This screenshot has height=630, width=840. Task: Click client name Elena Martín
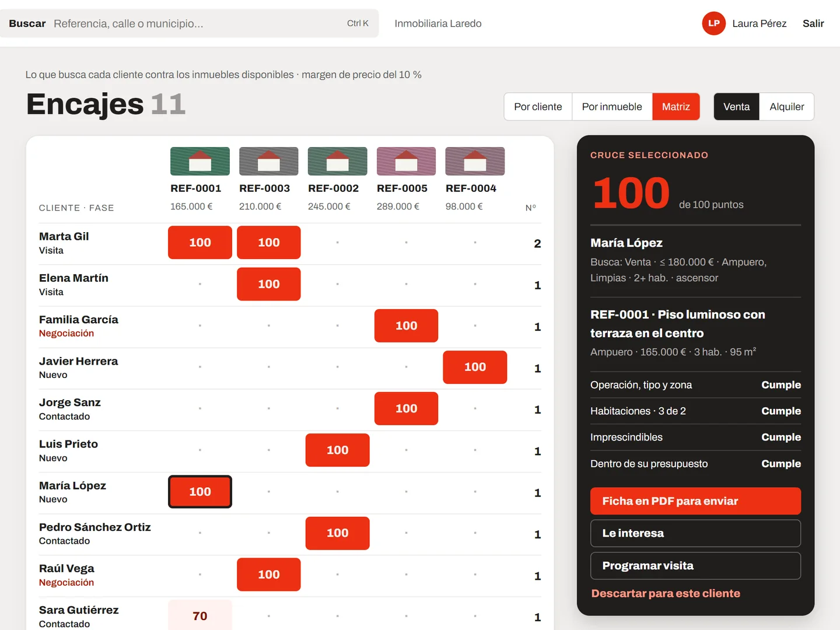pos(73,278)
